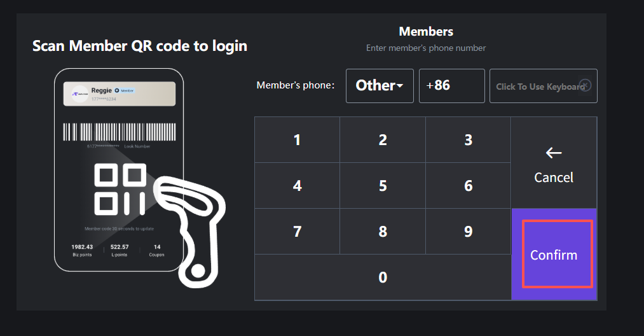The image size is (644, 336).
Task: Click the member avatar logo beside Reggie
Action: (x=80, y=93)
